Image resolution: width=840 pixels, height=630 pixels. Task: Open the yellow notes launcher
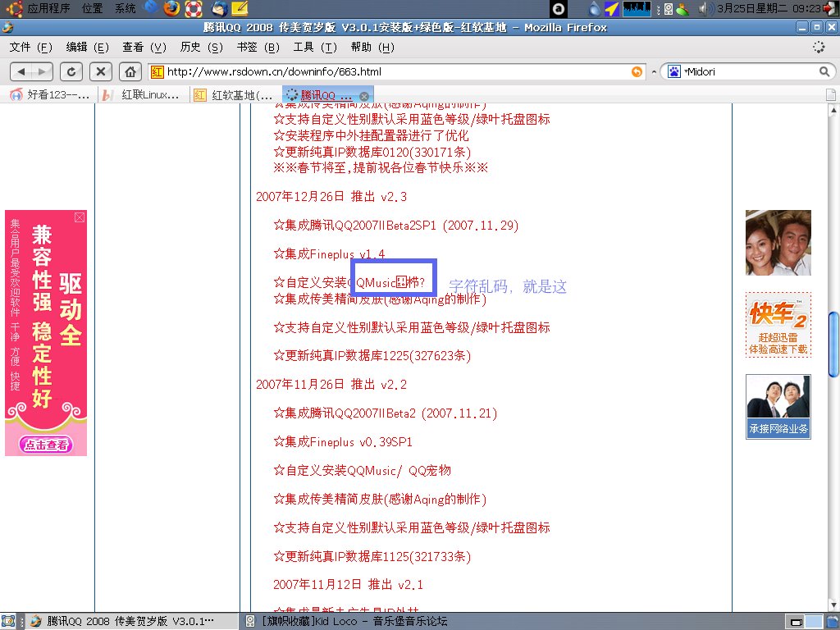240,8
